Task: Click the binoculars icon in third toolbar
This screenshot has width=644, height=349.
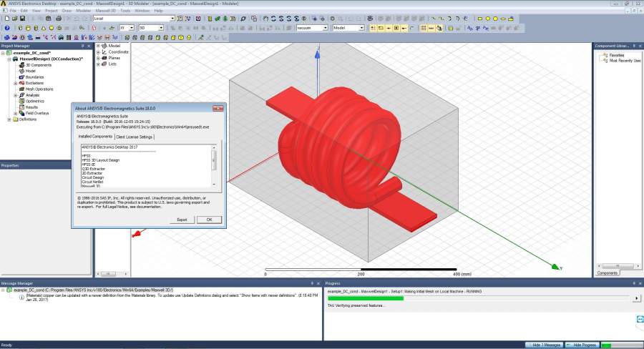Action: 61,37
